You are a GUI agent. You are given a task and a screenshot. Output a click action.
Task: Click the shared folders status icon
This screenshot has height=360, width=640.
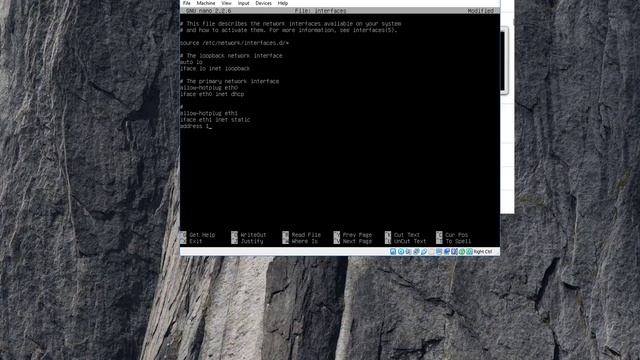click(x=431, y=251)
